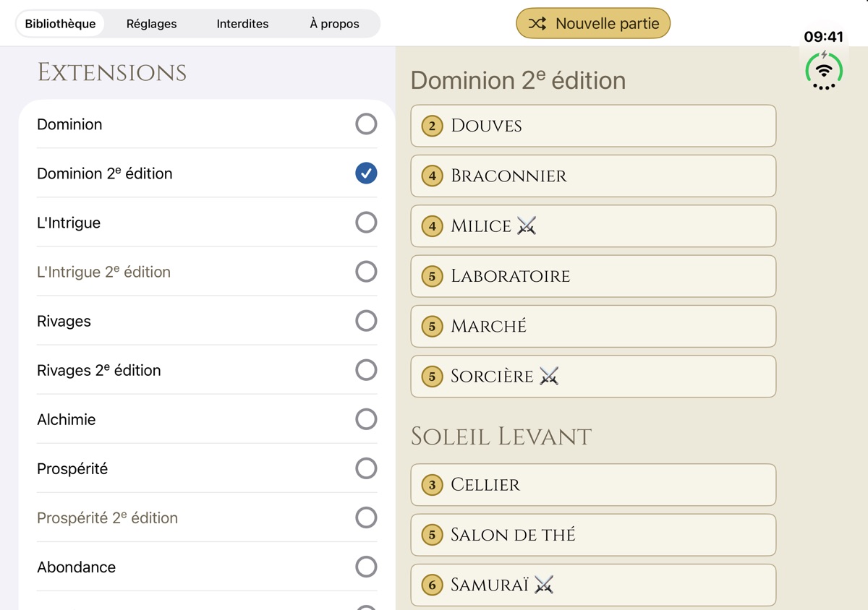Select the Salon de thé card
Image resolution: width=868 pixels, height=610 pixels.
(593, 535)
